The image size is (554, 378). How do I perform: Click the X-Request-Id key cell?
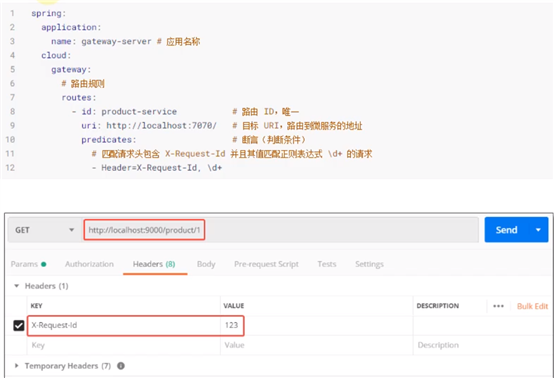click(x=124, y=325)
